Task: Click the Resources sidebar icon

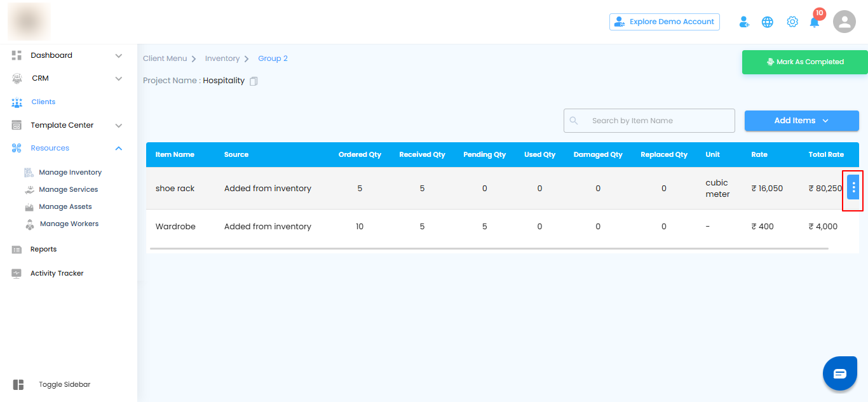Action: (17, 148)
